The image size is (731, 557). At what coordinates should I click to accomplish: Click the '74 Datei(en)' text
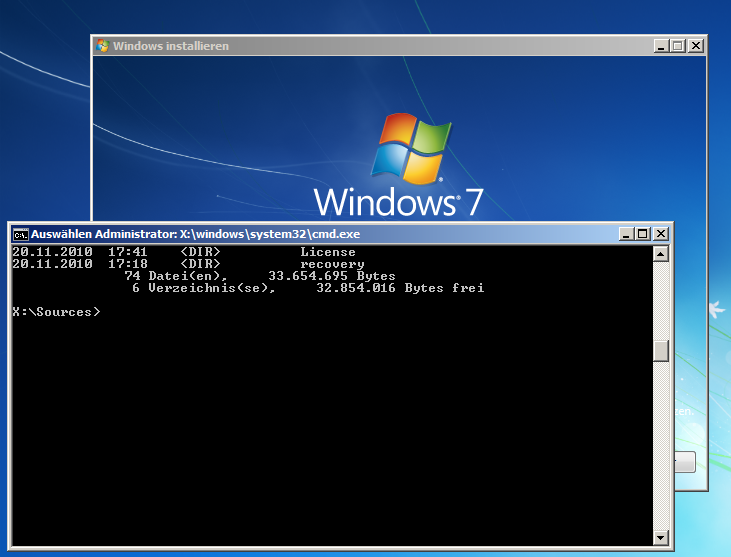175,276
